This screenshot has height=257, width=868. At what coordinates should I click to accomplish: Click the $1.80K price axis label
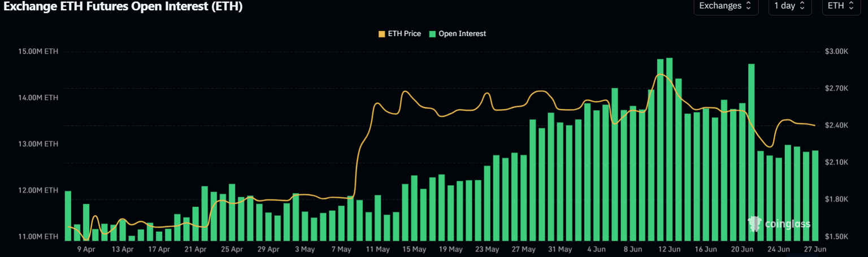[836, 199]
